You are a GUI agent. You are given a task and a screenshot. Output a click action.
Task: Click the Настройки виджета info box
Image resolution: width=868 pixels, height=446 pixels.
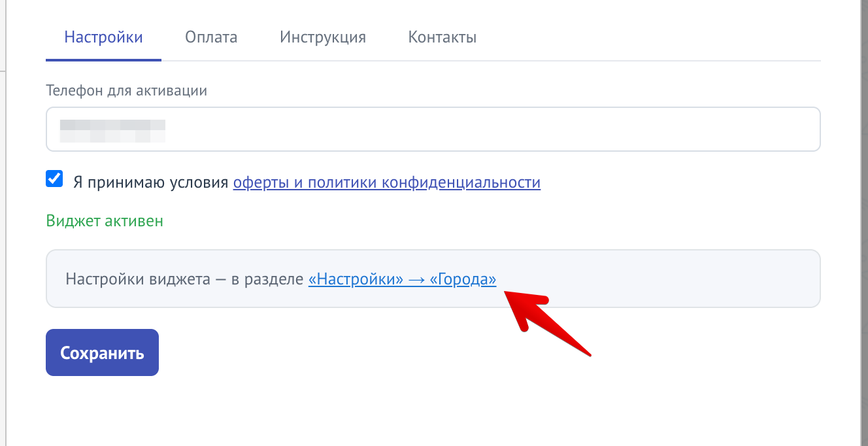pyautogui.click(x=433, y=279)
